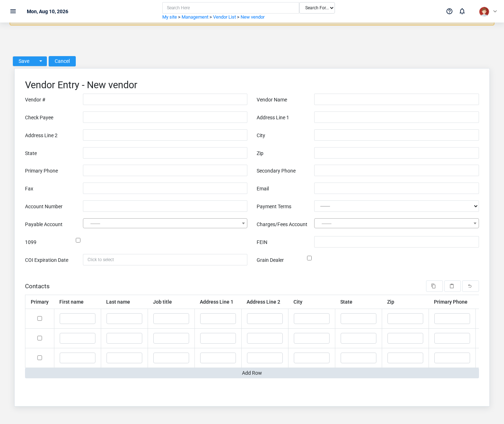This screenshot has width=504, height=424.
Task: Click Job title in second contact row
Action: (x=171, y=338)
